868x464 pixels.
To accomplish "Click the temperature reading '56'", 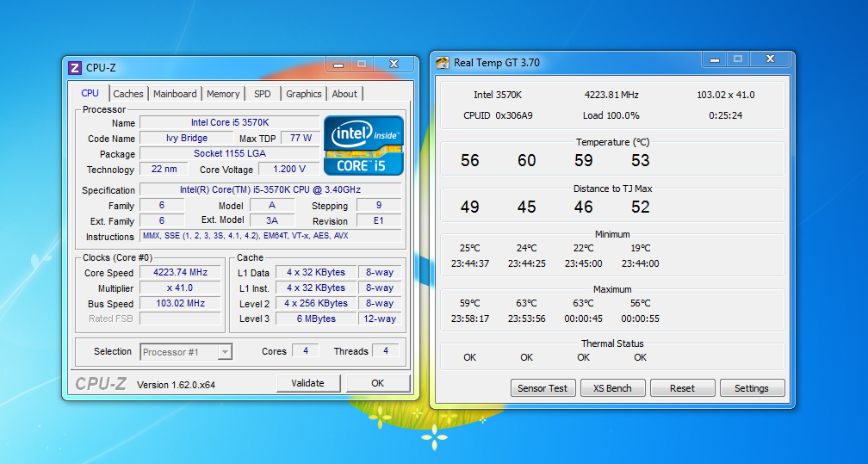I will [x=470, y=161].
